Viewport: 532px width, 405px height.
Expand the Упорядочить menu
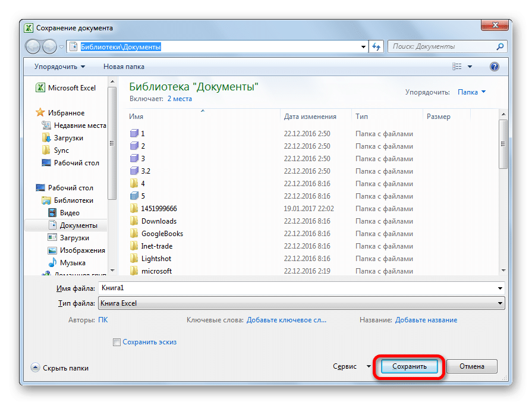coord(59,67)
